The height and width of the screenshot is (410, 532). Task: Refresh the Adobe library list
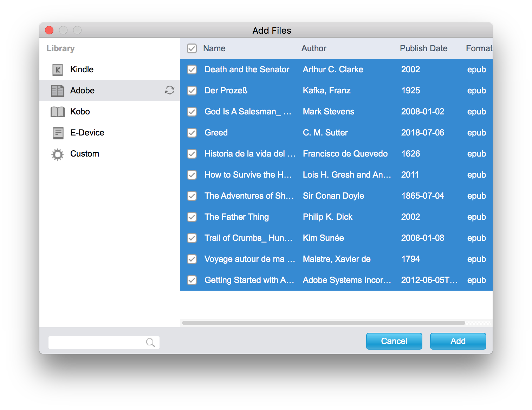(x=170, y=91)
